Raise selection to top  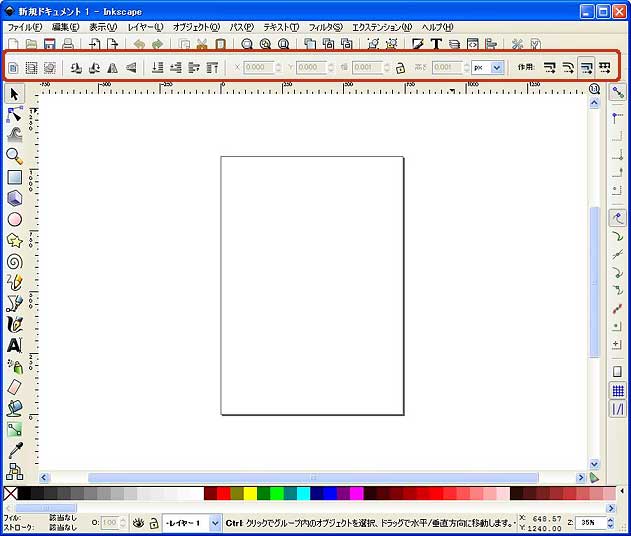[x=212, y=68]
